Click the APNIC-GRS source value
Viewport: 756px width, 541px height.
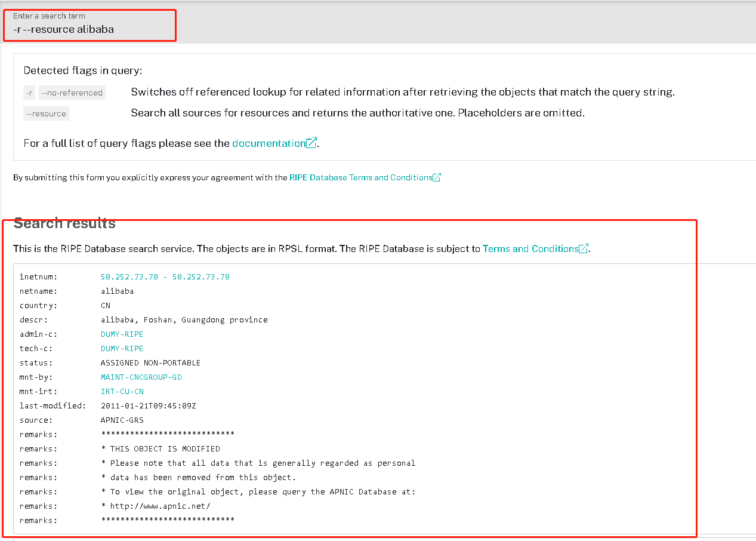click(122, 420)
